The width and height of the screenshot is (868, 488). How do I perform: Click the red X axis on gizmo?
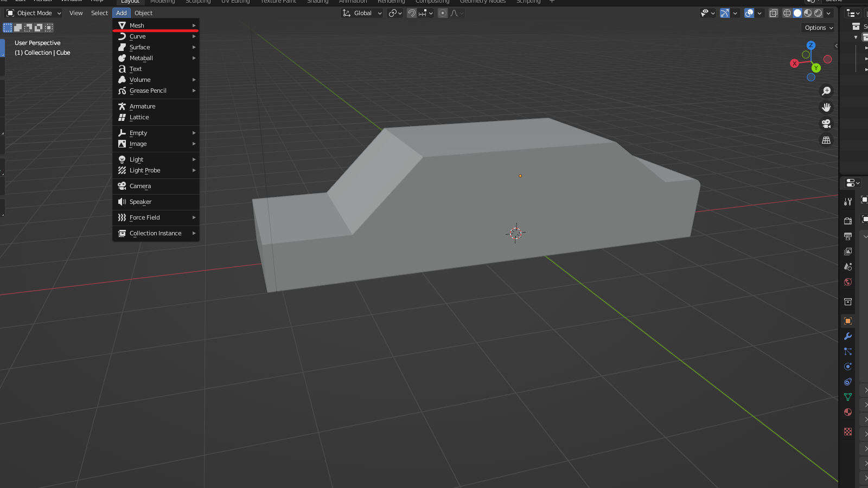pos(794,63)
